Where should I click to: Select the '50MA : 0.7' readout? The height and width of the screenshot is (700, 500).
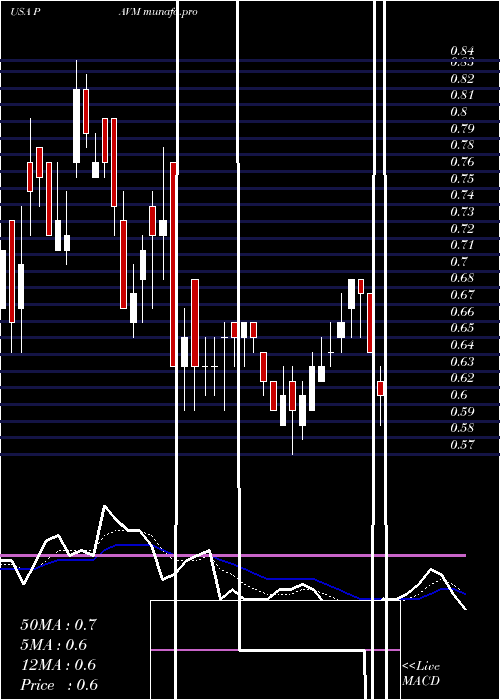[58, 624]
